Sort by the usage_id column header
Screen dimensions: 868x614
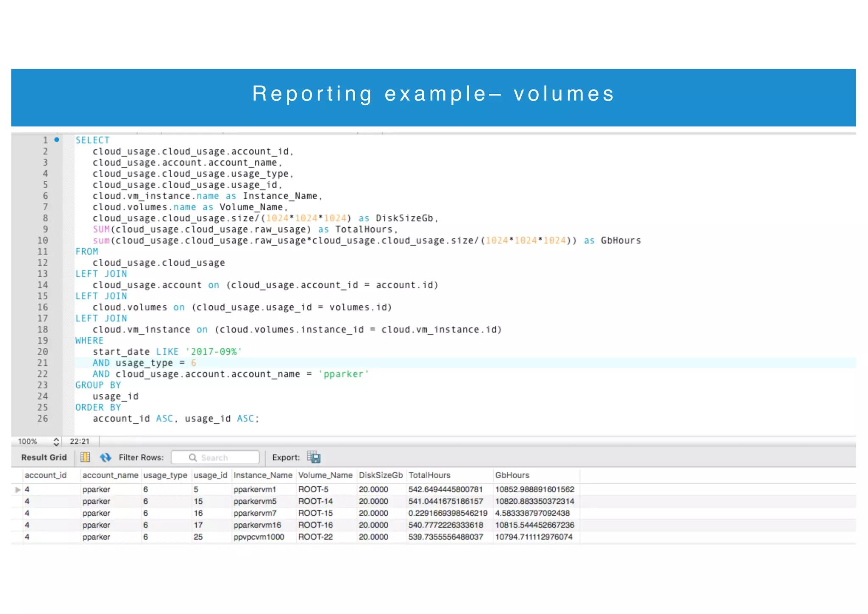click(x=210, y=475)
